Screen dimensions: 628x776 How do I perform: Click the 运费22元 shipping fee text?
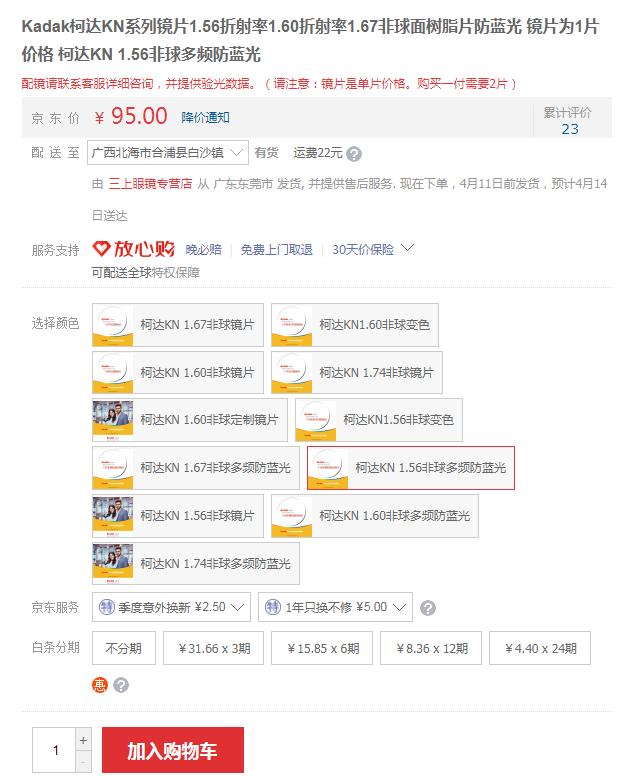(318, 153)
